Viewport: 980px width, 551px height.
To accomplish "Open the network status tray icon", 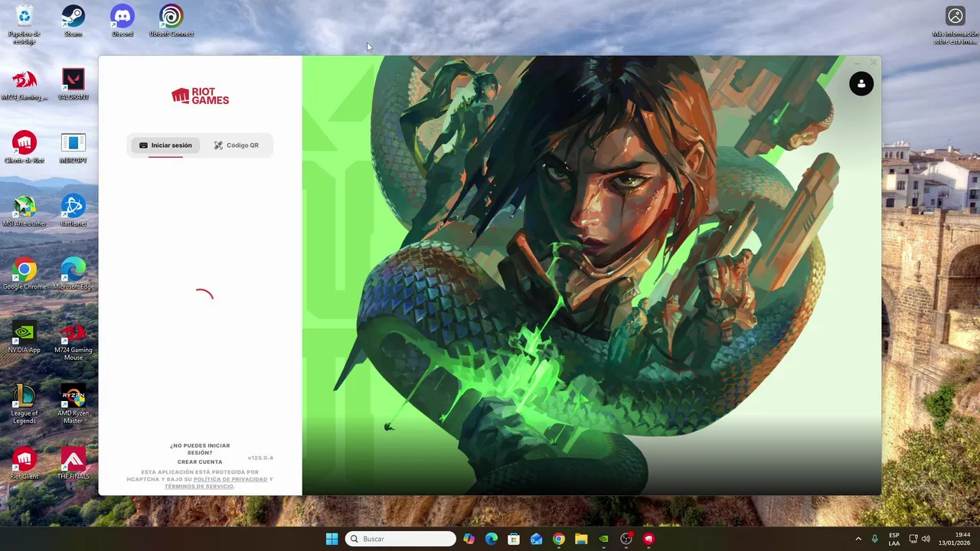I will tap(913, 539).
